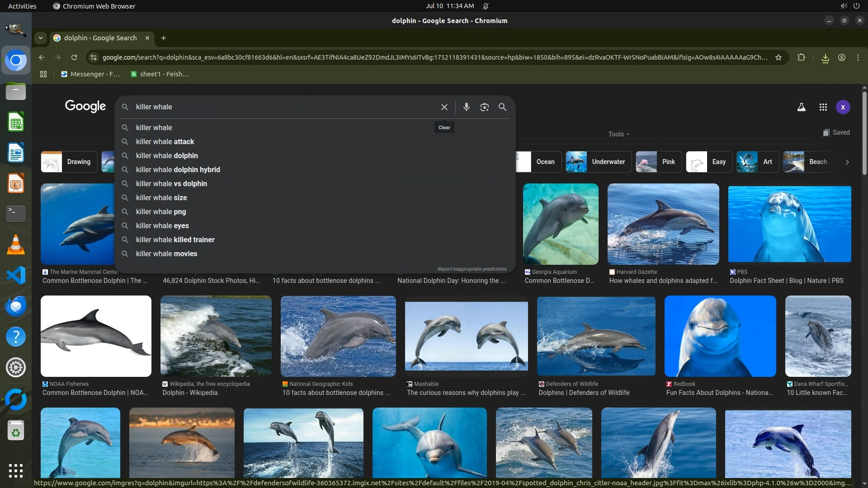Launch Visual Studio Code from dock
Screen dimensions: 868x488
[x=16, y=275]
